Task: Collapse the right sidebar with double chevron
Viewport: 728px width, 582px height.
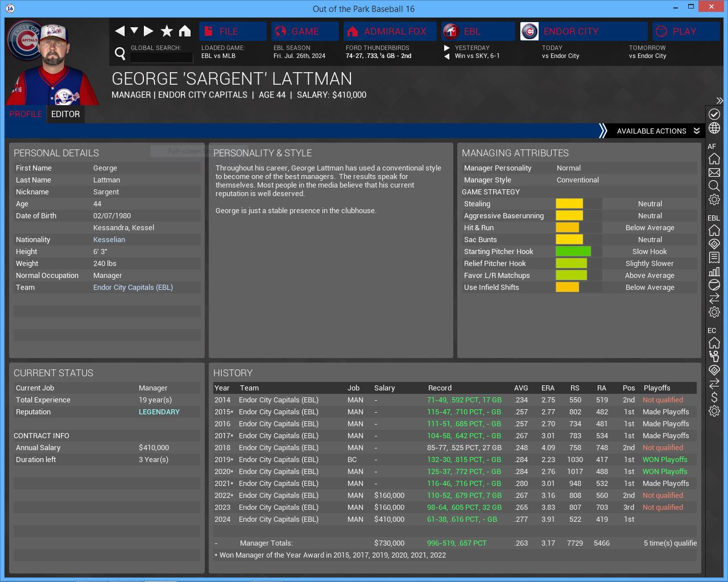Action: pos(719,101)
